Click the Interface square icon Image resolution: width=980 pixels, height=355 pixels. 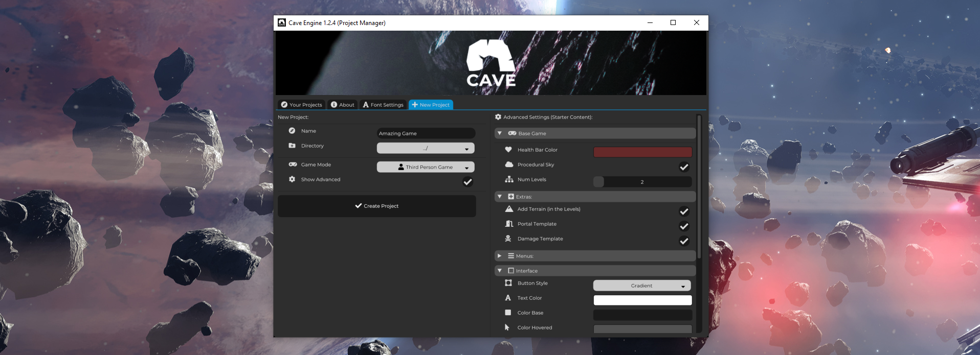click(x=511, y=271)
